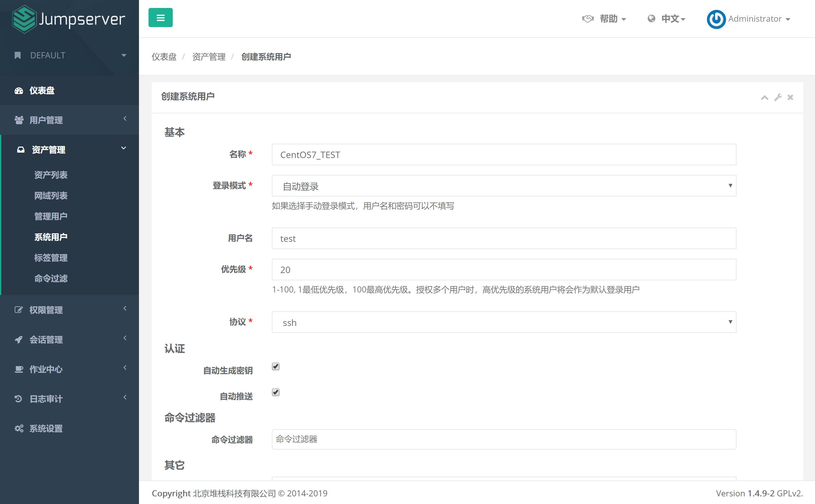This screenshot has width=815, height=504.
Task: Uncheck the 自动推送 checkbox
Action: [x=275, y=392]
